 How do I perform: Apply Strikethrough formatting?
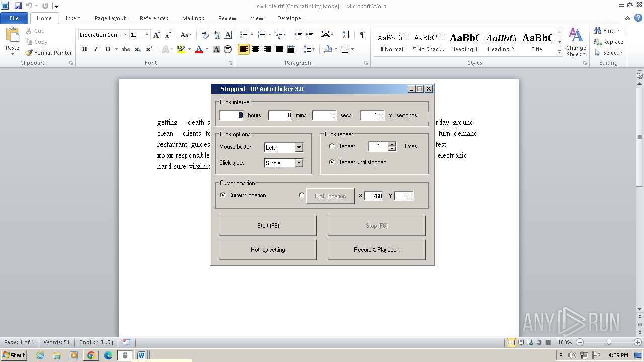click(x=126, y=49)
